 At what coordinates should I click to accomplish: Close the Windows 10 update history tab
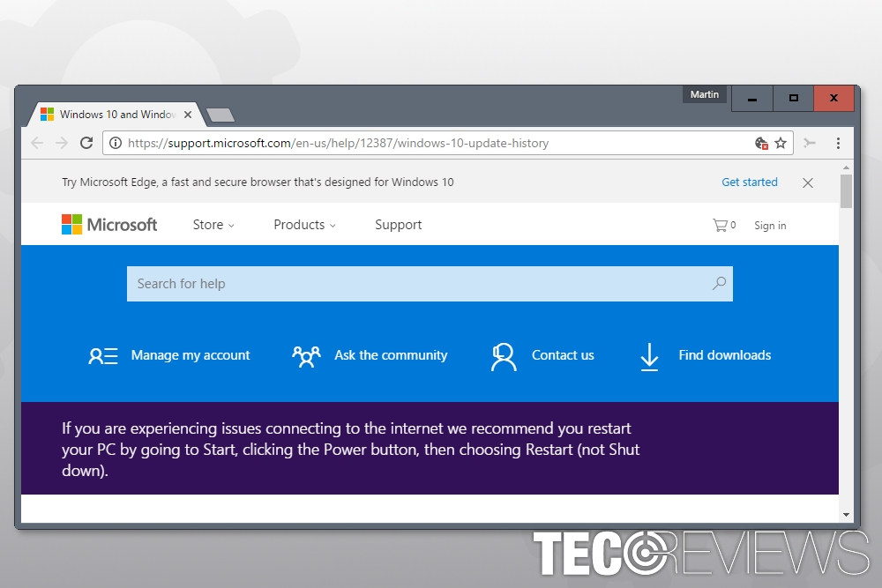[188, 114]
